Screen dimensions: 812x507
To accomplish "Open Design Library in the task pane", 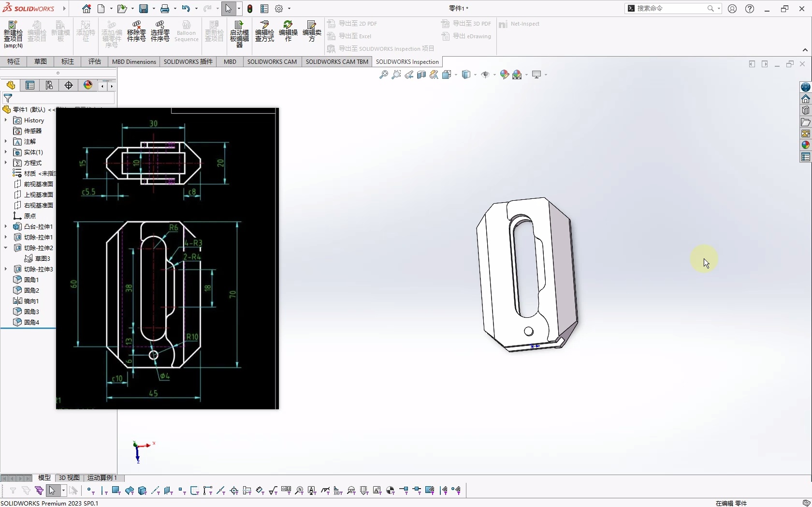I will coord(805,110).
